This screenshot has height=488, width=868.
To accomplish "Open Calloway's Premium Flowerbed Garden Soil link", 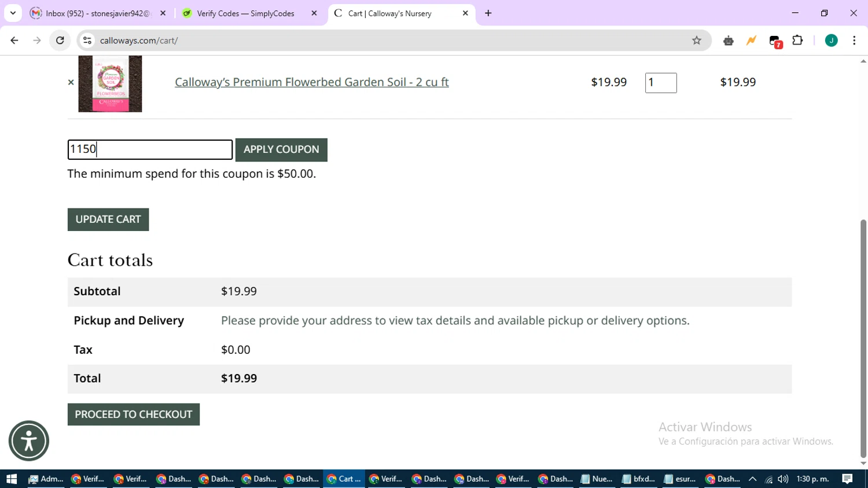I will coord(312,82).
